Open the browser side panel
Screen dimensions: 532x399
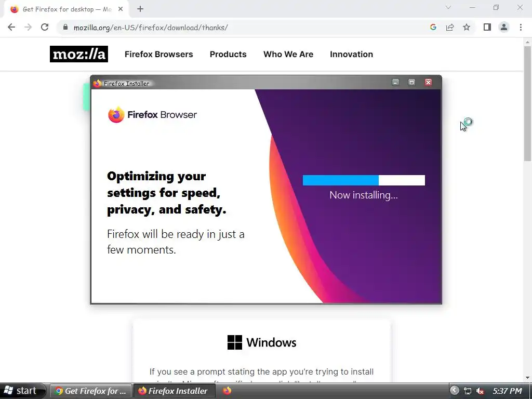click(x=487, y=27)
